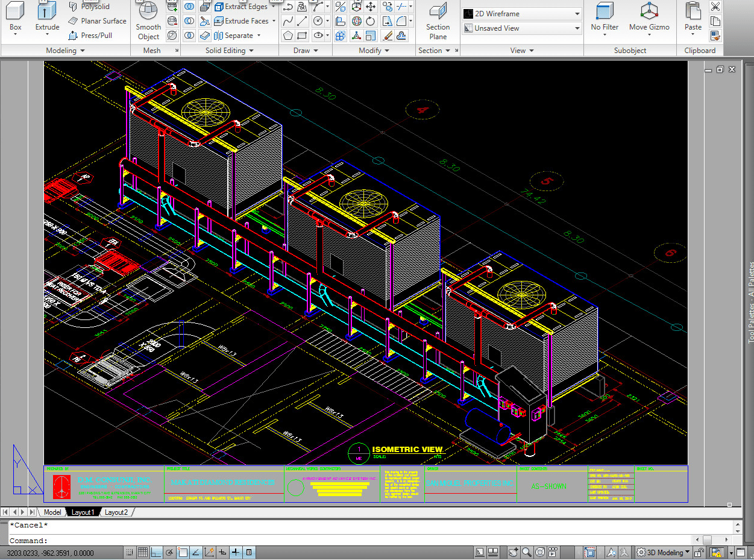
Task: Switch to the Model tab
Action: (52, 512)
